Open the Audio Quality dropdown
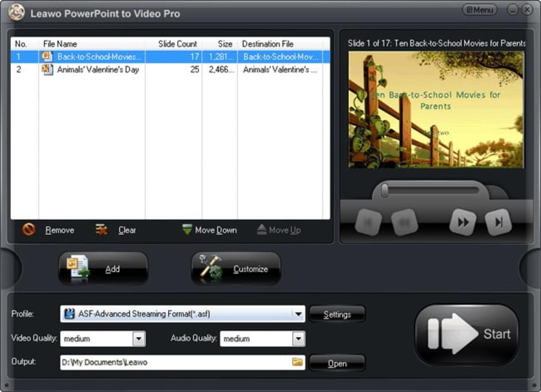The width and height of the screenshot is (541, 392). point(298,338)
